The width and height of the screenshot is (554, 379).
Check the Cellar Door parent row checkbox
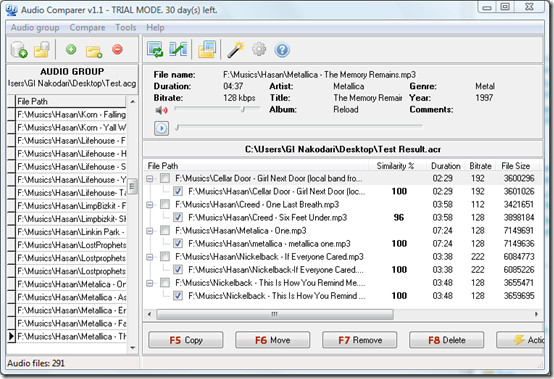165,178
